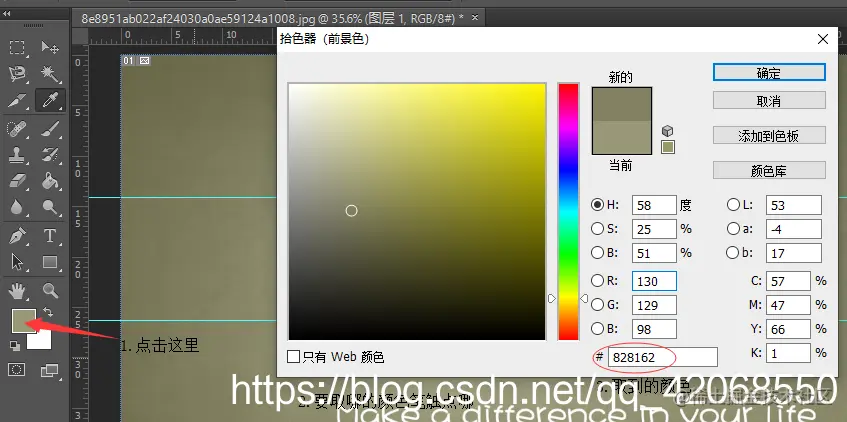Click the 添加到色板 button

pyautogui.click(x=769, y=135)
